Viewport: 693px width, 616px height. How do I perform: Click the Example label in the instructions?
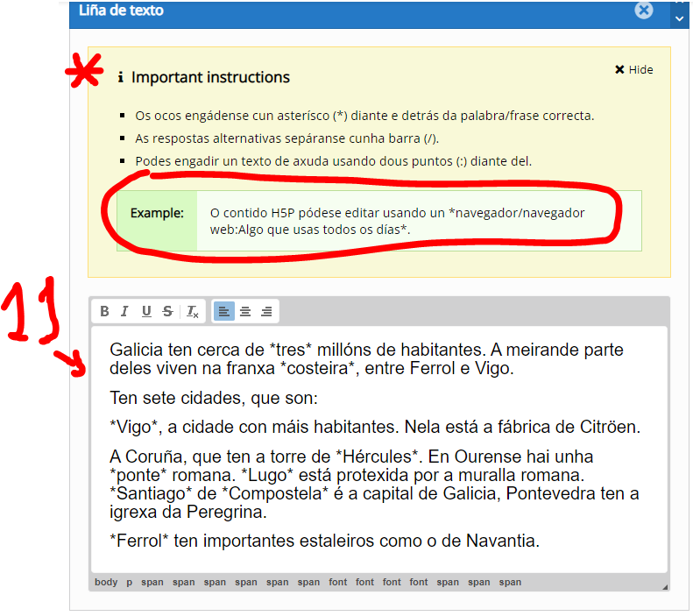pos(157,213)
